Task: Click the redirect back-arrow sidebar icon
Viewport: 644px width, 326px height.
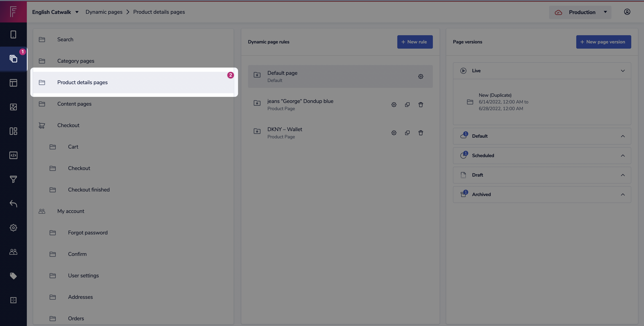Action: (x=13, y=204)
